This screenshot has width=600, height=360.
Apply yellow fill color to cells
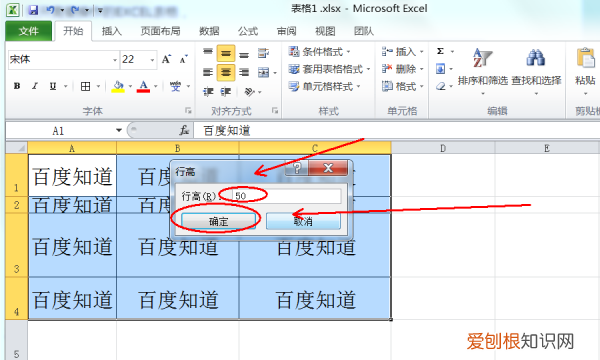point(118,86)
